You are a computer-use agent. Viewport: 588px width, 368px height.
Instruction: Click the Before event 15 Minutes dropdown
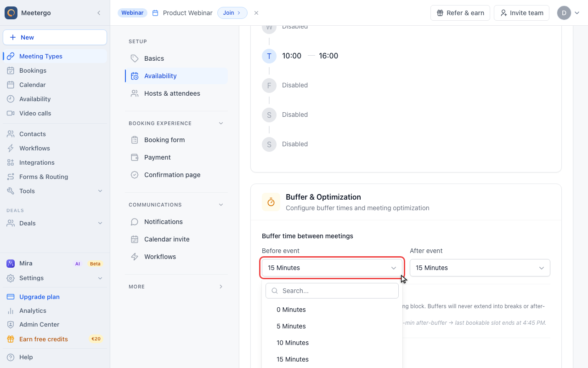point(332,268)
